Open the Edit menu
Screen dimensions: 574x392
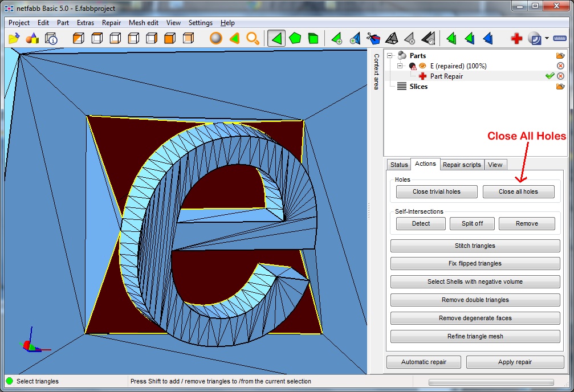43,23
